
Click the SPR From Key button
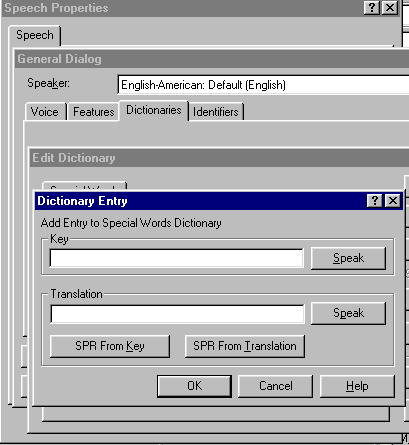click(x=110, y=346)
